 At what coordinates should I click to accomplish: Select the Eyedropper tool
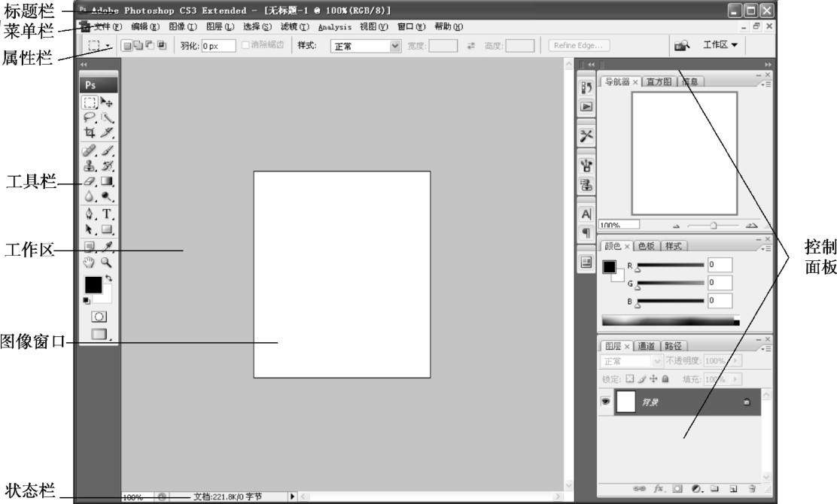pyautogui.click(x=107, y=247)
